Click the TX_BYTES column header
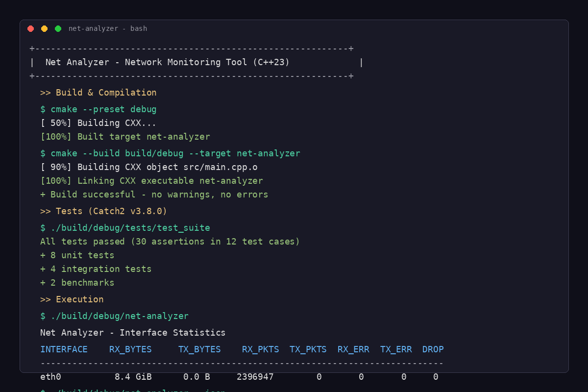Image resolution: width=588 pixels, height=392 pixels. click(199, 349)
